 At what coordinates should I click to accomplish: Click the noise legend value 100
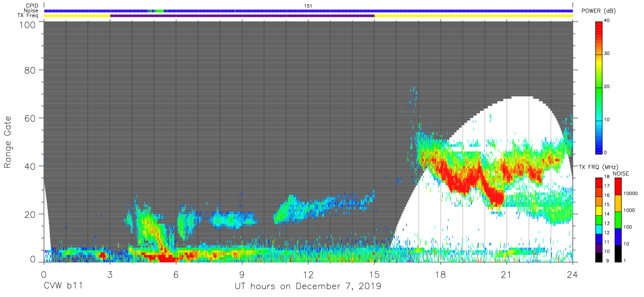pos(628,227)
